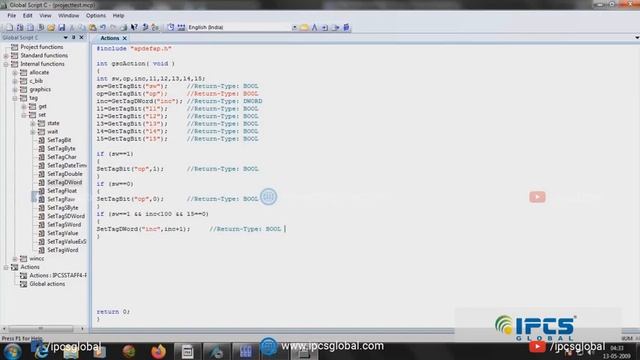
Task: Pin the Global Script C panel
Action: 73,38
